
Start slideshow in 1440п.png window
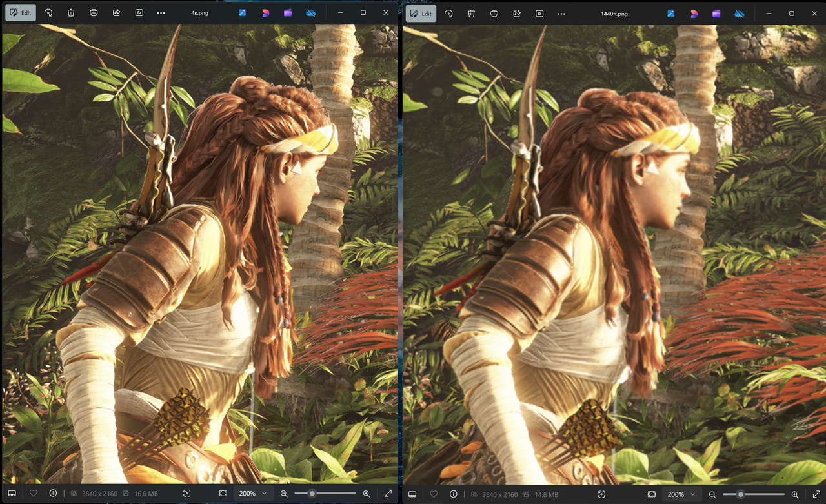[539, 14]
